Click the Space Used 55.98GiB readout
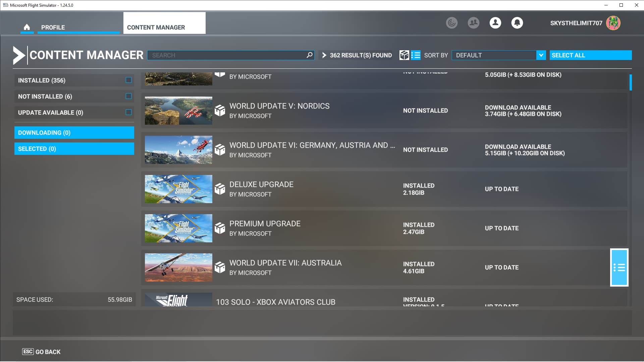 [74, 300]
